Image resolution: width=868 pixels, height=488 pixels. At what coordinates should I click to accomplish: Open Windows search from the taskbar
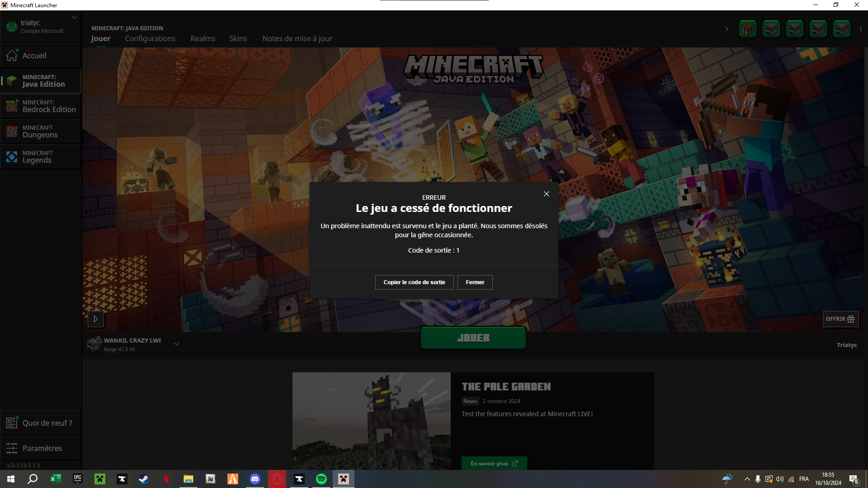33,479
